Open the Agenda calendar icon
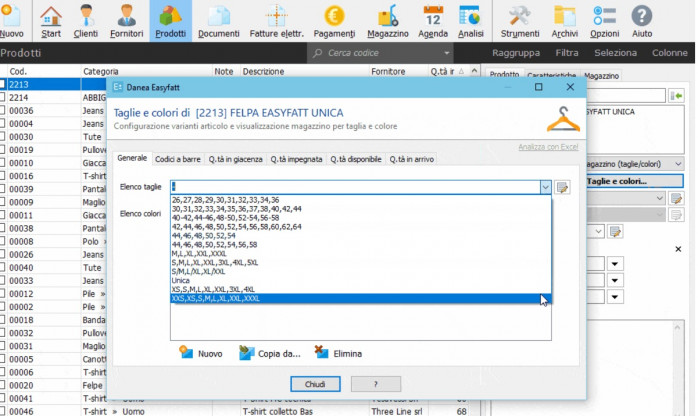This screenshot has width=698, height=416. [x=433, y=21]
